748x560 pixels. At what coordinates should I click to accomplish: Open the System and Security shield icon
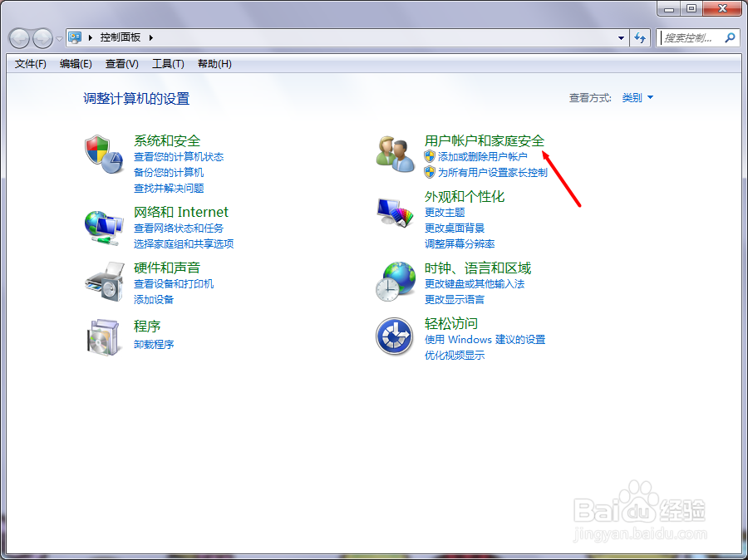click(104, 154)
